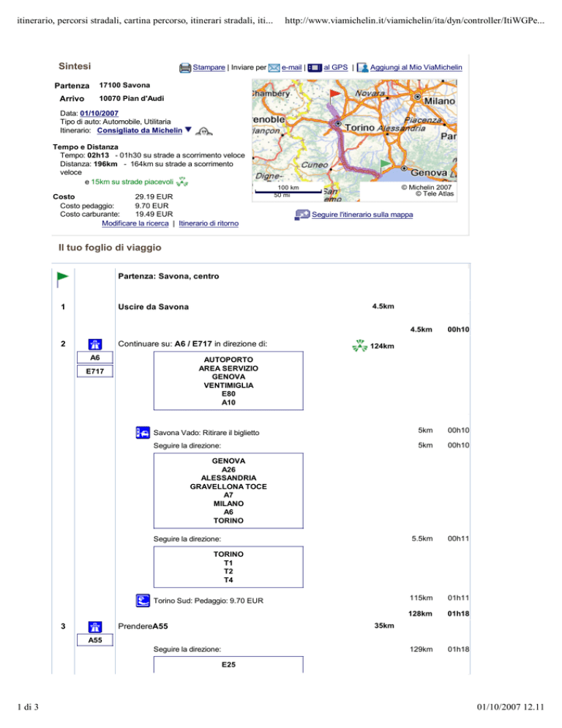Viewport: 562px width, 728px height.
Task: Click the envelope e-mail icon
Action: click(274, 68)
